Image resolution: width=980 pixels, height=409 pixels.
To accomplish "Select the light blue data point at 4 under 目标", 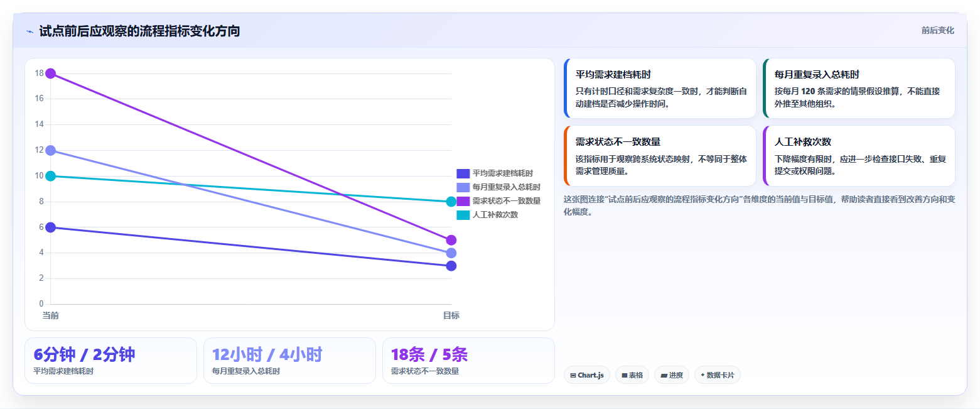I will (451, 253).
